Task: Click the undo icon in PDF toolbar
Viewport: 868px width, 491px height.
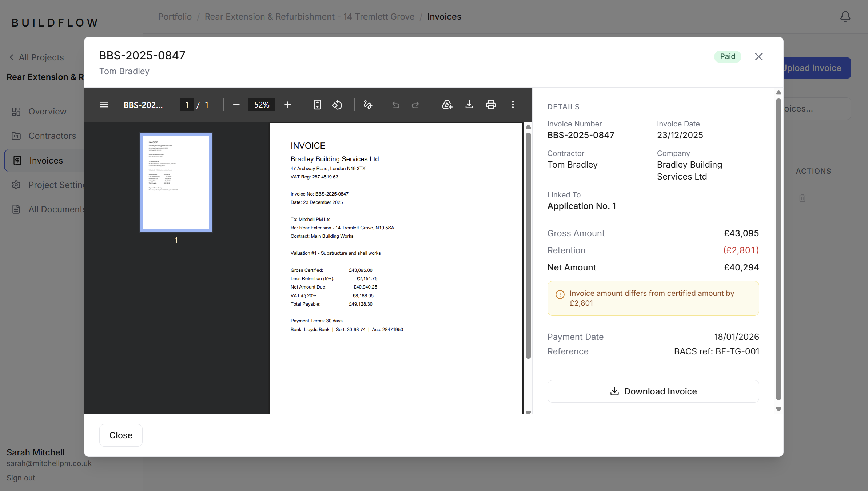Action: pyautogui.click(x=396, y=105)
